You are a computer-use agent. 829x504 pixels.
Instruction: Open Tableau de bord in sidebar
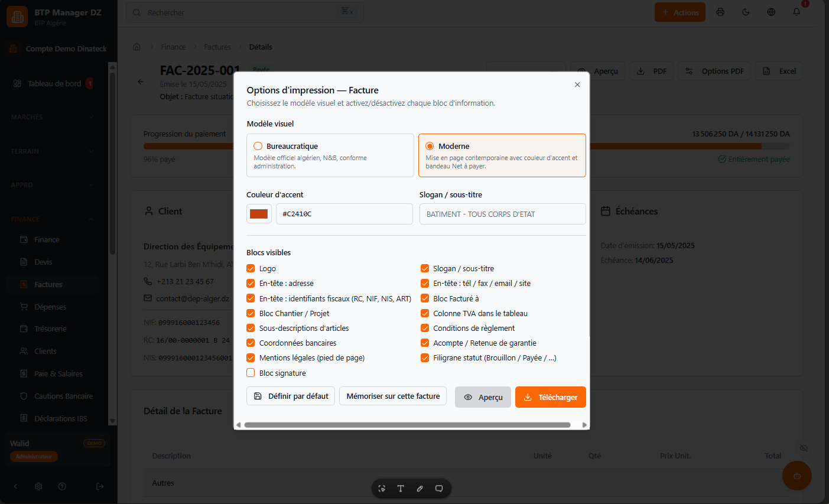pos(53,83)
